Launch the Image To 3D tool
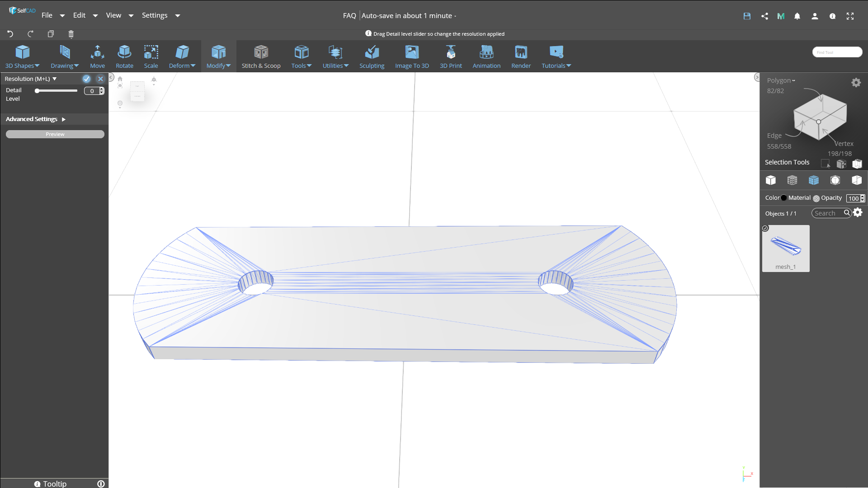 point(412,56)
